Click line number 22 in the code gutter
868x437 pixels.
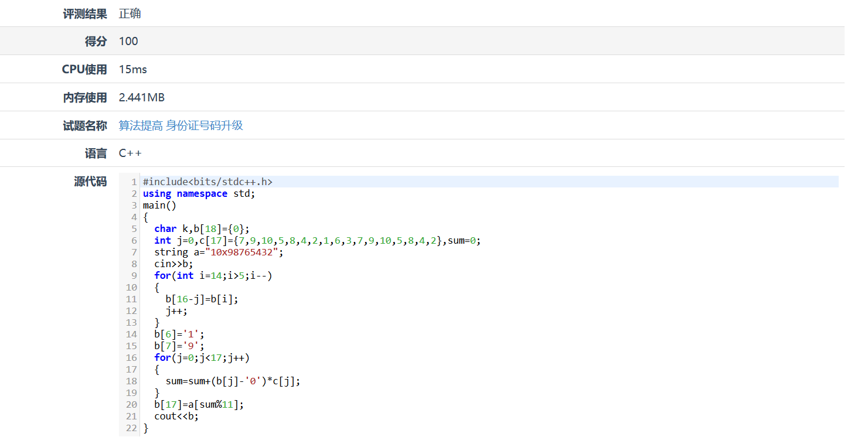click(x=131, y=428)
